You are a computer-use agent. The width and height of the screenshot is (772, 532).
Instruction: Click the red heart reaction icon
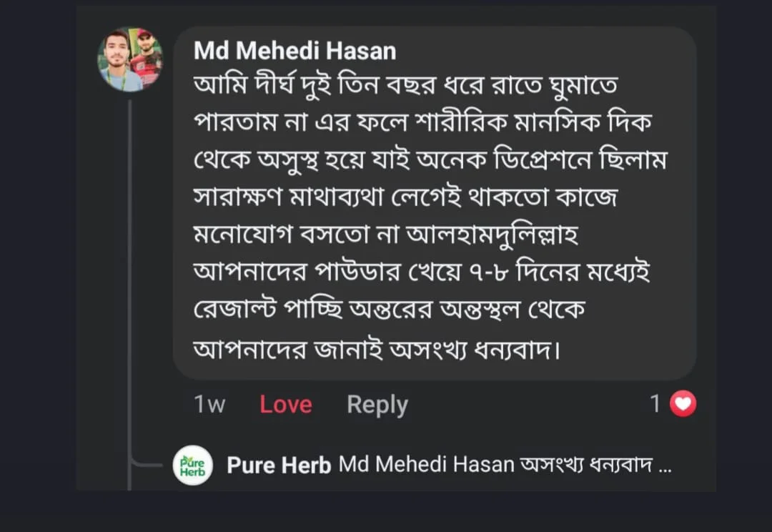point(683,404)
